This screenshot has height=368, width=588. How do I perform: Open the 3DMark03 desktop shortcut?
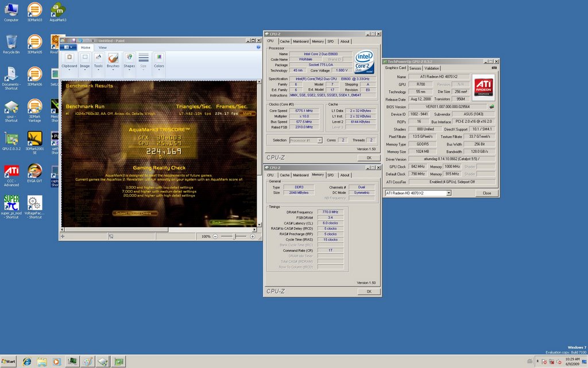pos(34,11)
